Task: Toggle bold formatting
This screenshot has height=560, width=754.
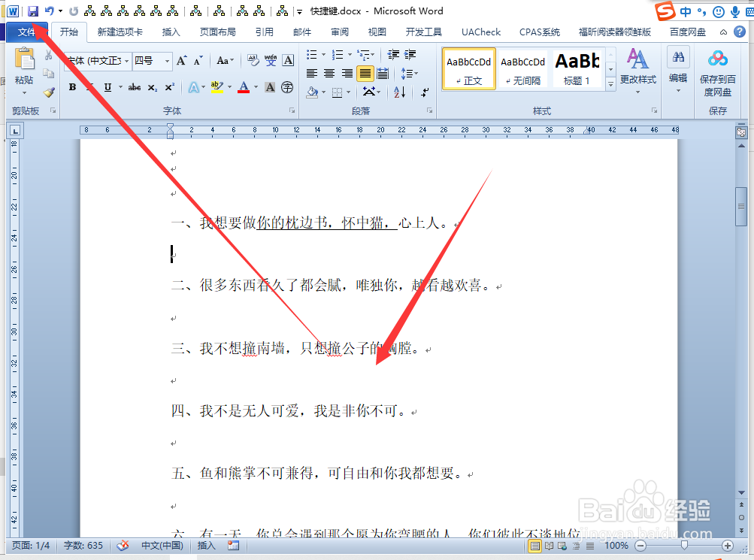Action: coord(73,87)
